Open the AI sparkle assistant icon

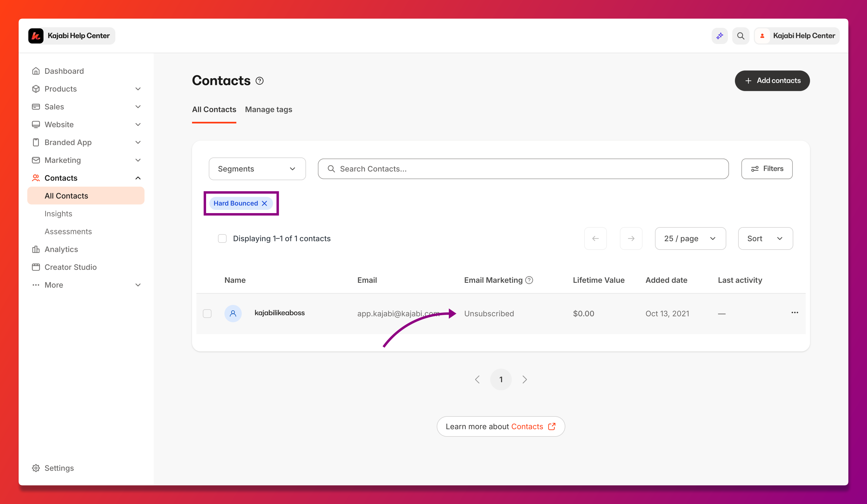[x=720, y=36]
